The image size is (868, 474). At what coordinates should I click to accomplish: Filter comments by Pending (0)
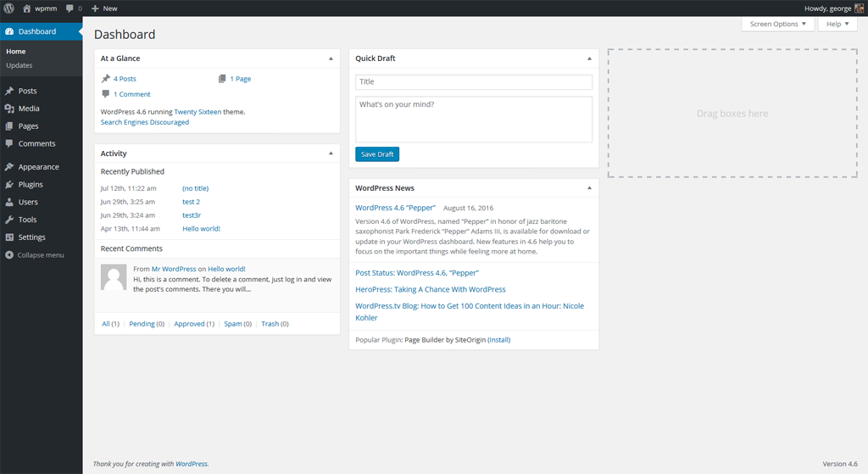pos(147,324)
